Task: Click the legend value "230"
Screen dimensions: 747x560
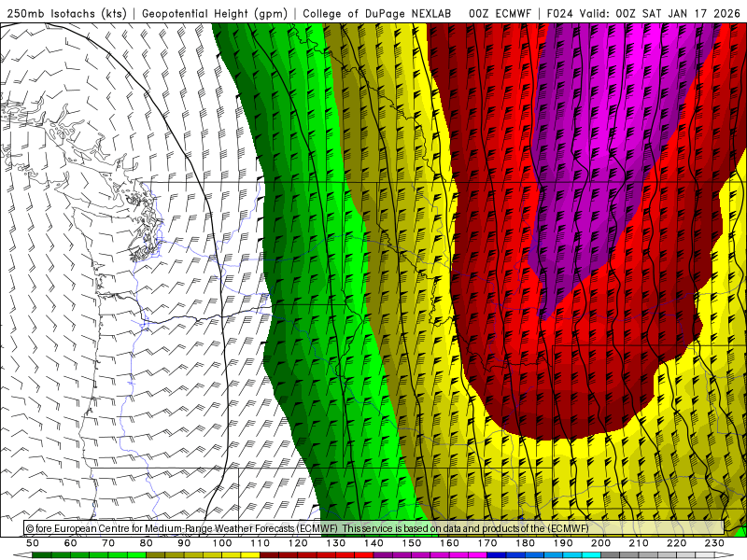Action: click(x=714, y=543)
